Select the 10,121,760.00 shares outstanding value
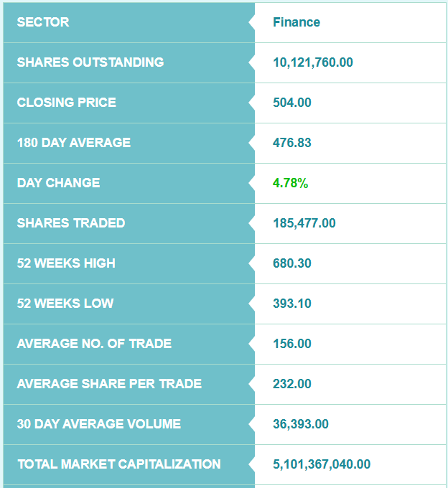The image size is (448, 488). point(313,62)
